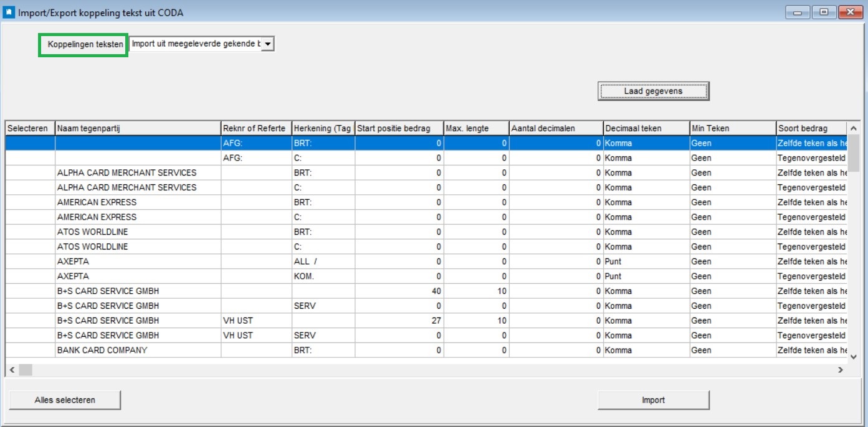Image resolution: width=868 pixels, height=427 pixels.
Task: Click the Laad gegevens button
Action: [653, 91]
